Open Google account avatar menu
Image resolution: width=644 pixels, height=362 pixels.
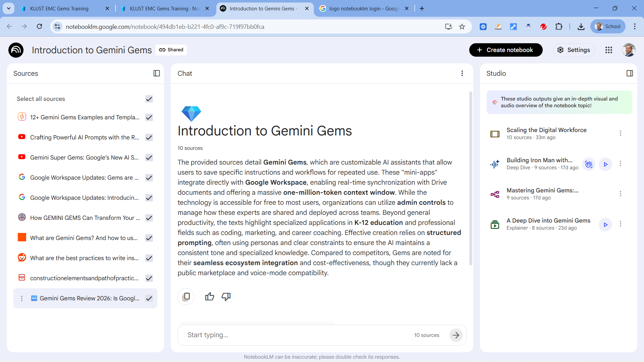[x=629, y=50]
